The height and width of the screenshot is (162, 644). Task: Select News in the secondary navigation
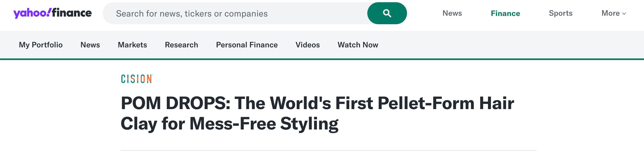coord(90,45)
